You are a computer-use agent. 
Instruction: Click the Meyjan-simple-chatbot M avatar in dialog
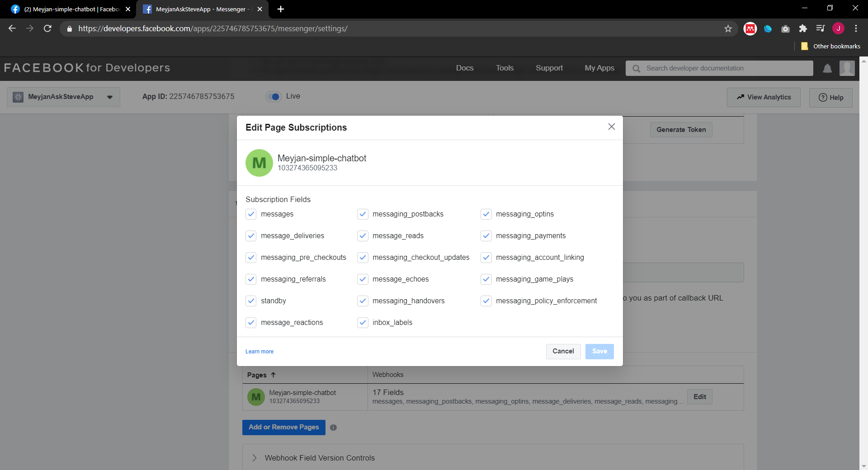[259, 163]
